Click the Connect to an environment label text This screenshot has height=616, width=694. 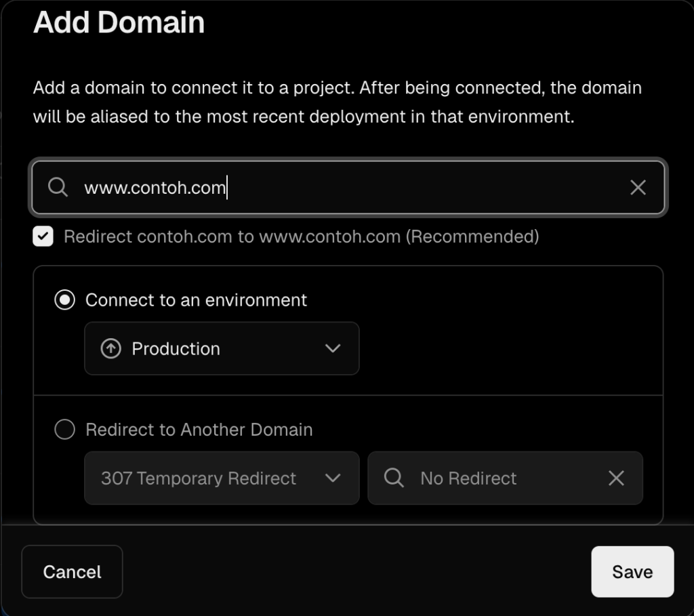click(196, 300)
